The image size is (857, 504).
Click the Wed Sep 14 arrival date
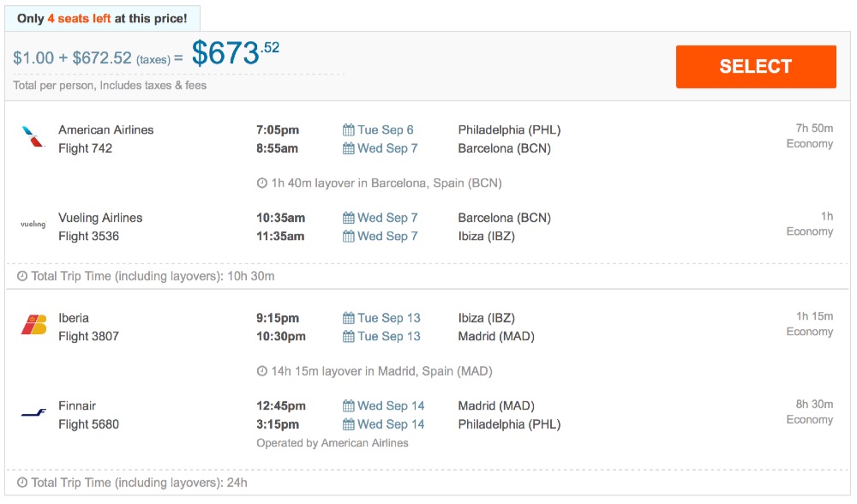click(391, 424)
